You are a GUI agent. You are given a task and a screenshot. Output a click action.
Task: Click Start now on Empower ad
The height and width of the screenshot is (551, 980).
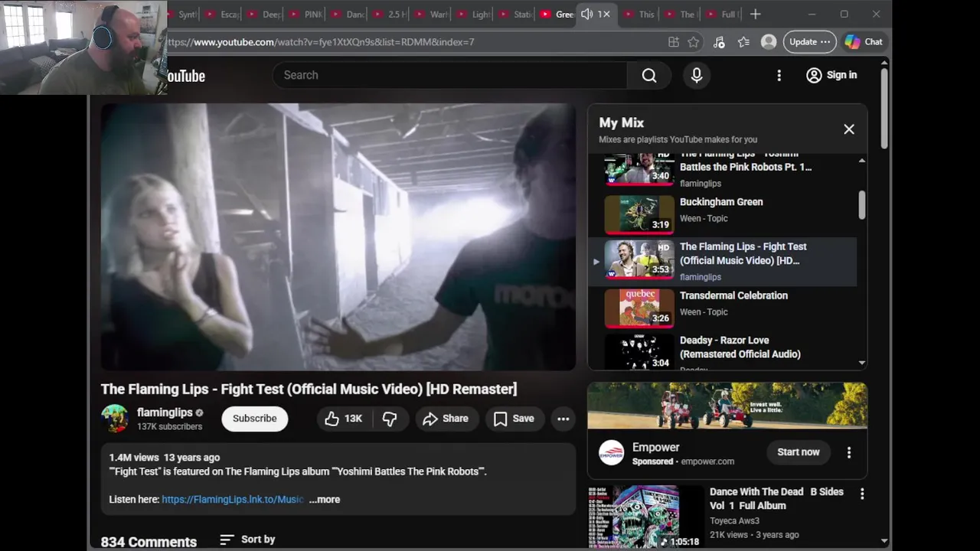pos(799,452)
